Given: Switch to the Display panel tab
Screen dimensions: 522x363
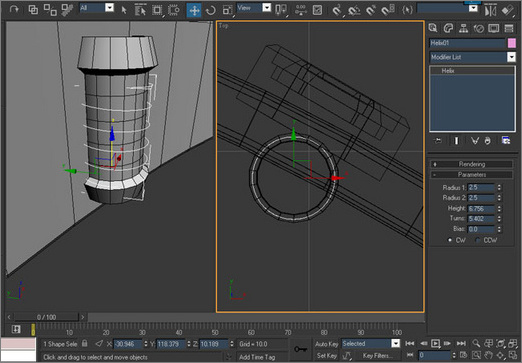Looking at the screenshot, I should [494, 29].
